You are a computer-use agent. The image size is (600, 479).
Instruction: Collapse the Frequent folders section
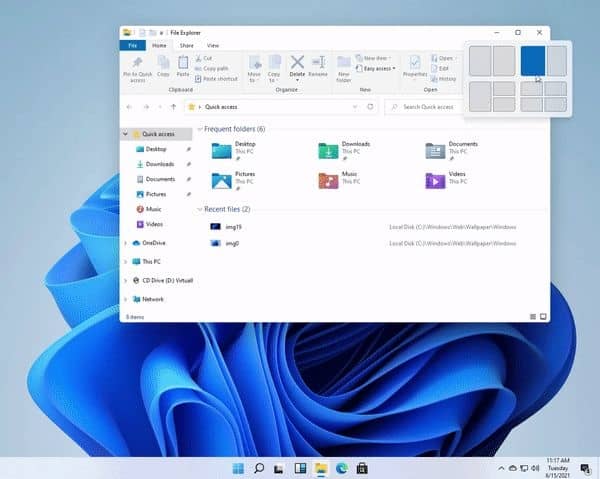[199, 129]
